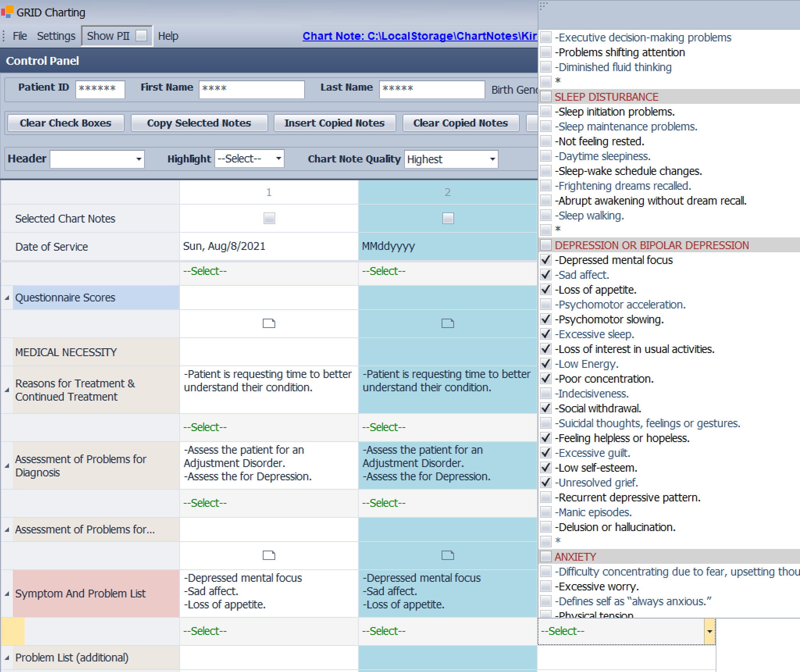Viewport: 800px width, 672px height.
Task: Click the Clear Check Boxes button
Action: click(65, 123)
